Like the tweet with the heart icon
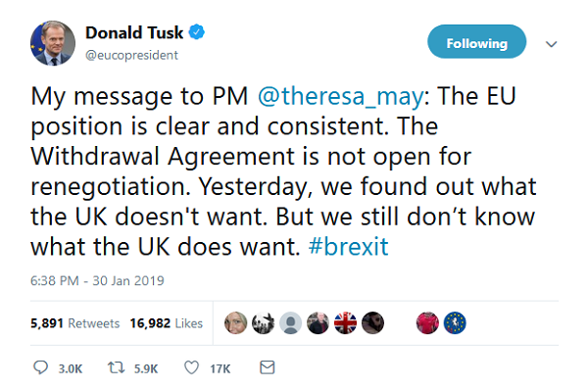 pyautogui.click(x=192, y=367)
